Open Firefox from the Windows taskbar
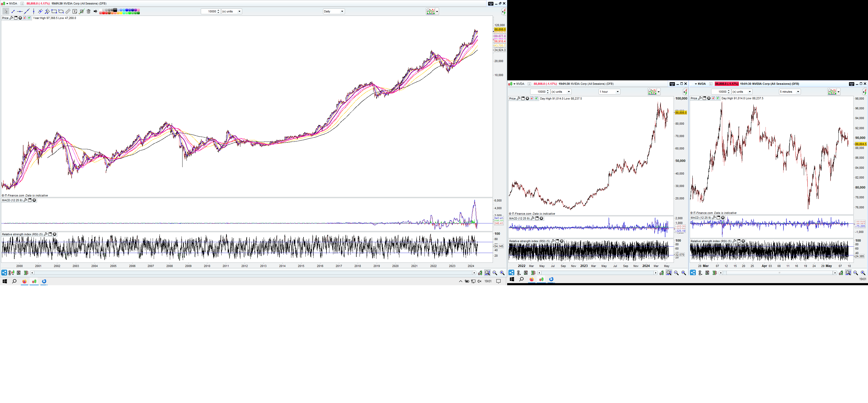868x403 pixels. (24, 281)
